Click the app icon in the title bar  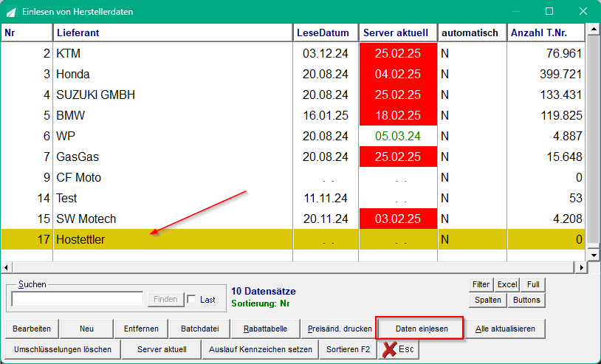(11, 12)
